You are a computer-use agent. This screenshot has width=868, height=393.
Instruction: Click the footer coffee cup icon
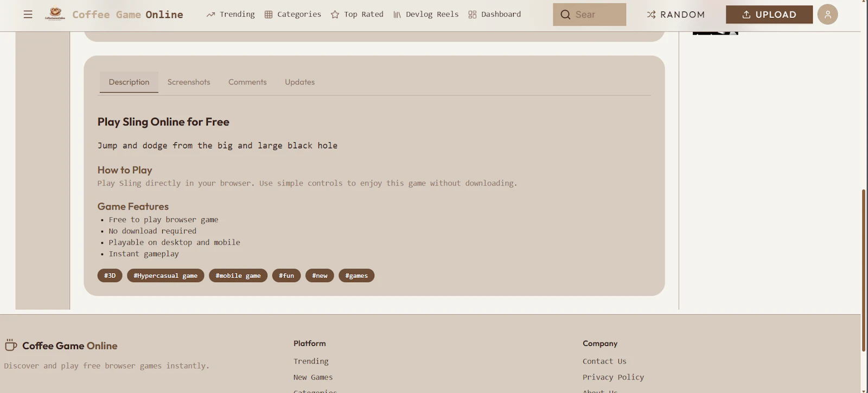[x=11, y=345]
